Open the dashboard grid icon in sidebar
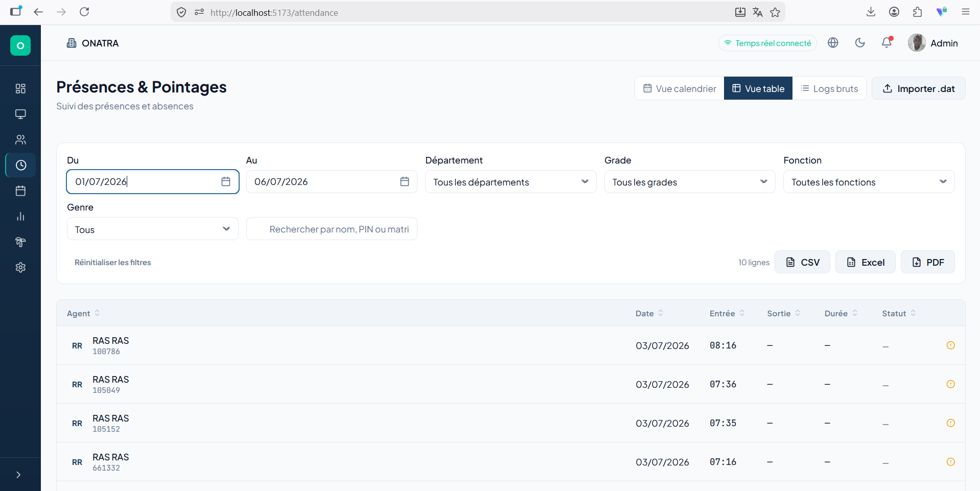The height and width of the screenshot is (491, 980). (x=20, y=88)
